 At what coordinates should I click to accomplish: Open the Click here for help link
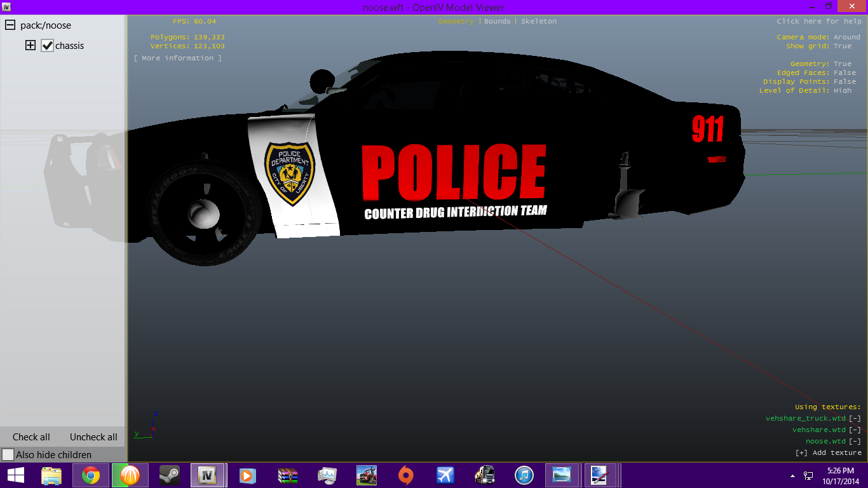[x=819, y=21]
